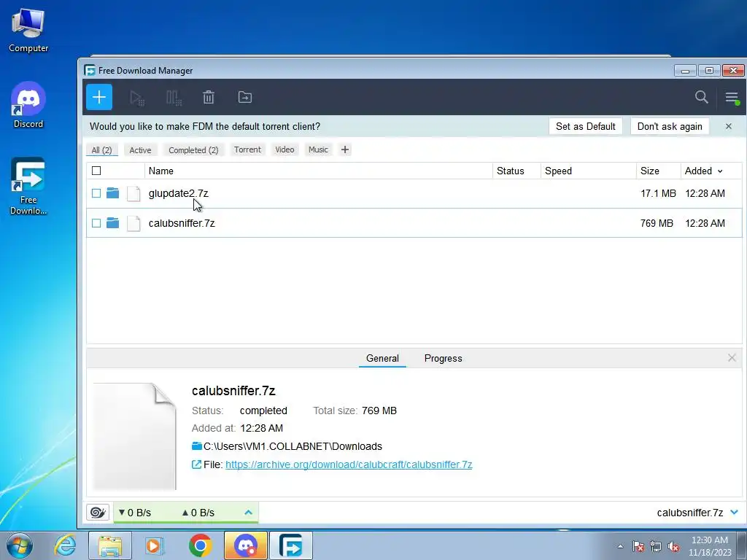The width and height of the screenshot is (747, 560).
Task: Select the Torrent filter tab
Action: [x=247, y=149]
